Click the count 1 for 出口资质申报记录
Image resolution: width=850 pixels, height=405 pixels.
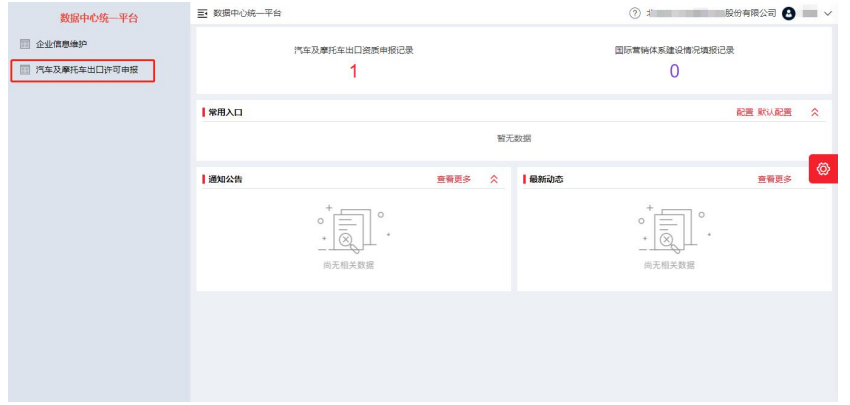[353, 71]
